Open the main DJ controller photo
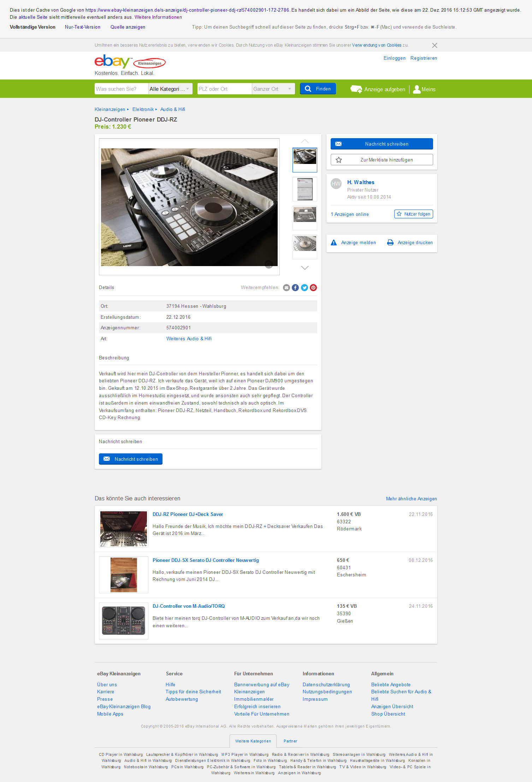The width and height of the screenshot is (532, 782). coord(189,207)
